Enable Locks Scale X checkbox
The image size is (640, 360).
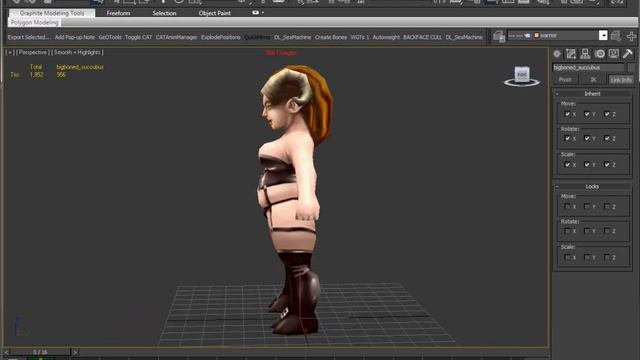coord(567,257)
